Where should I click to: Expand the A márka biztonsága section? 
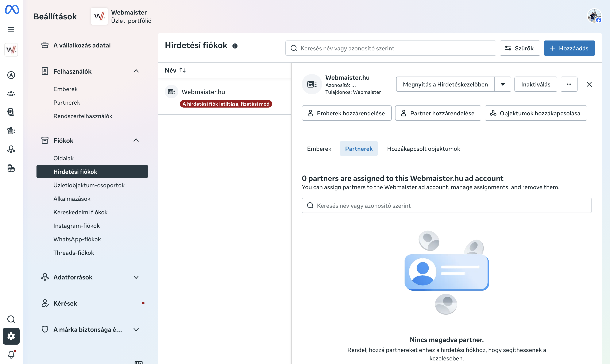[136, 329]
